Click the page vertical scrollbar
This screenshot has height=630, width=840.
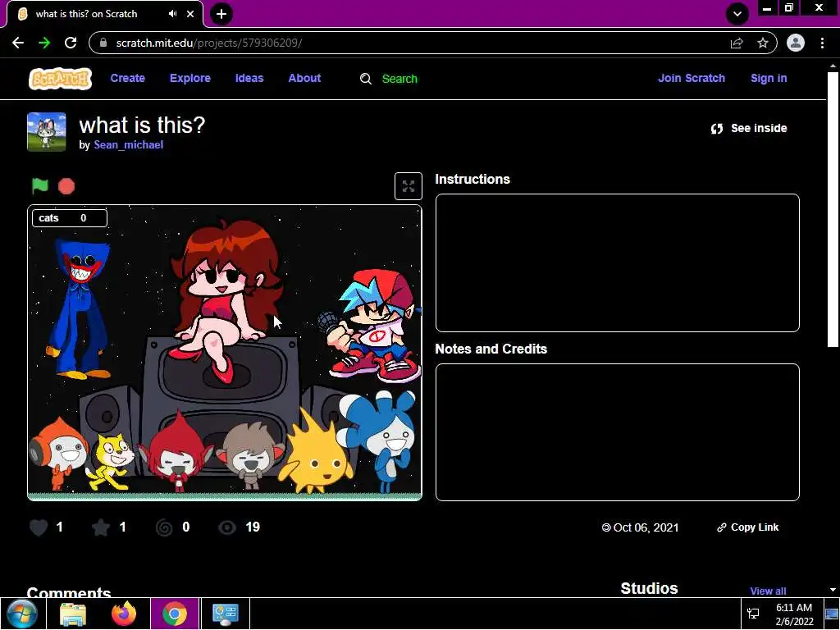click(x=833, y=209)
